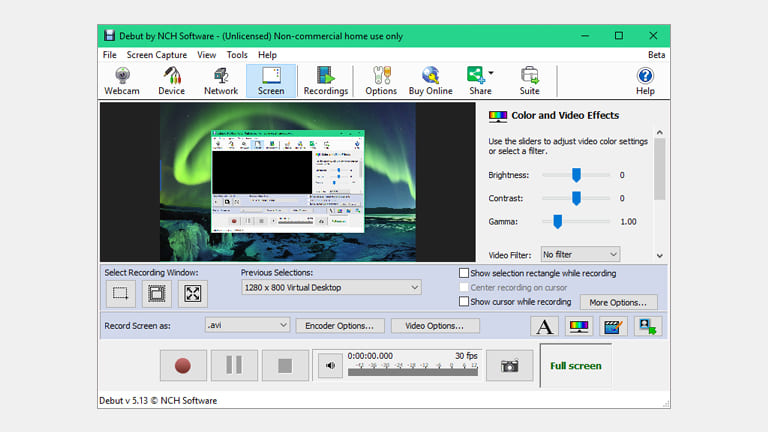Take a snapshot with the camera button
Image resolution: width=768 pixels, height=432 pixels.
pos(509,365)
